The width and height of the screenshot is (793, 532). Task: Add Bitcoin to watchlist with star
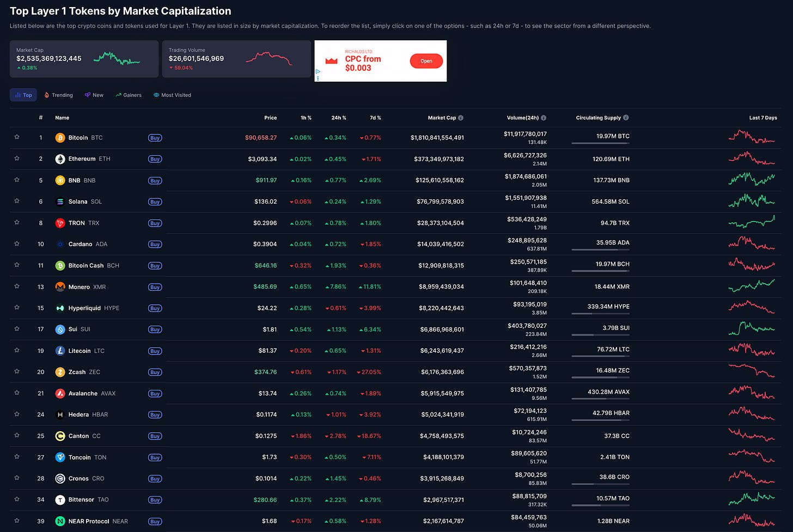point(17,137)
